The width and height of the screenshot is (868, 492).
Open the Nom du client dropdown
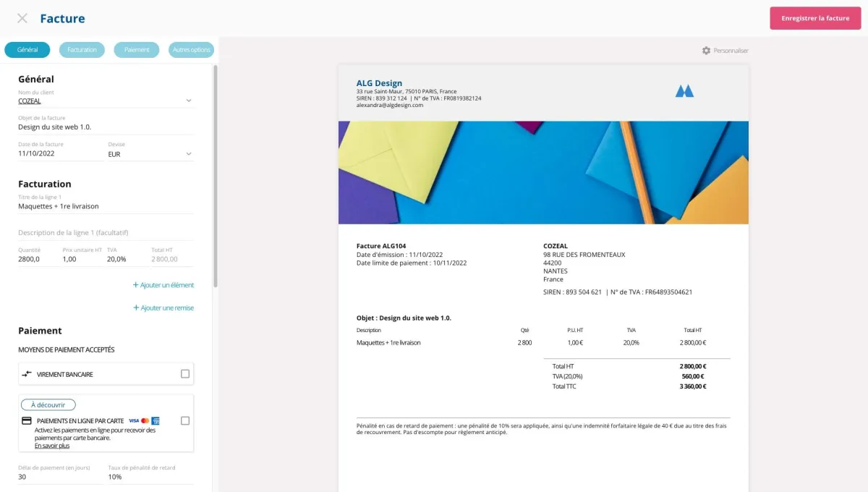pyautogui.click(x=189, y=101)
